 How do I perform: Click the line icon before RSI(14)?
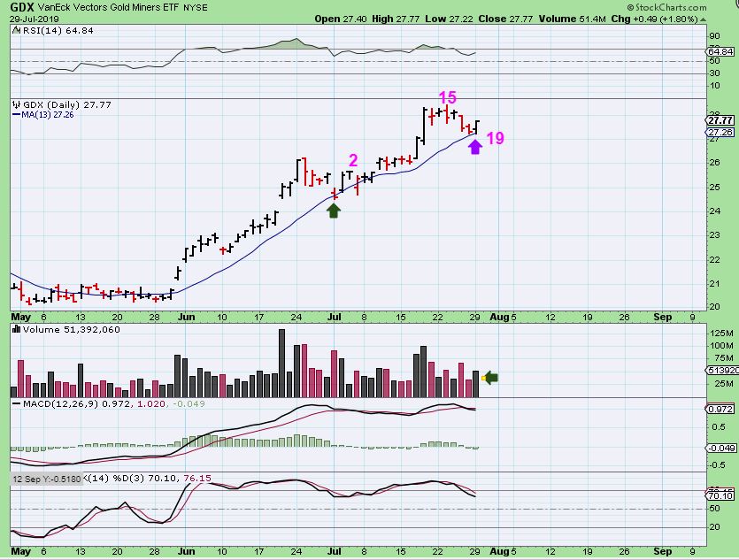(x=16, y=30)
